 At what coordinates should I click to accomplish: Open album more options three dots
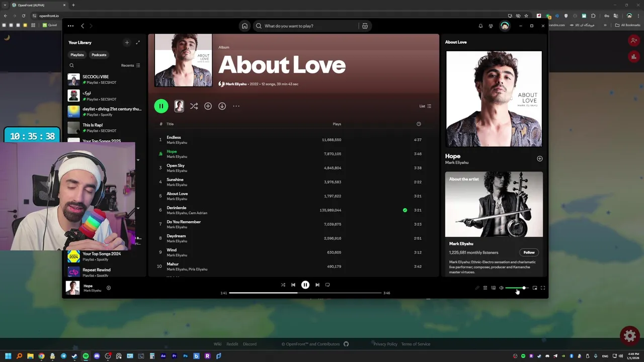236,106
